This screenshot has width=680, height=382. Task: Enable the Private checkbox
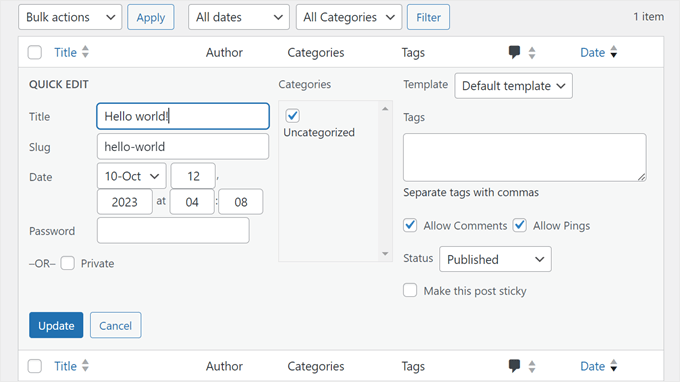[68, 263]
